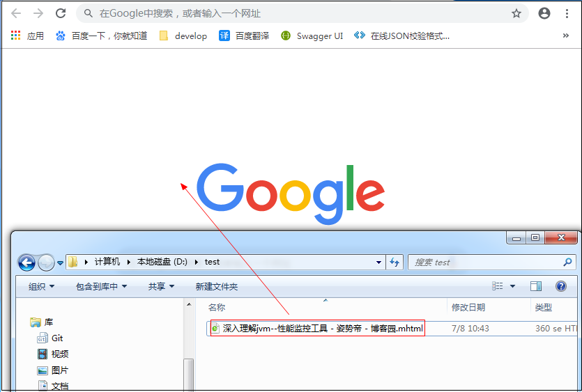Image resolution: width=582 pixels, height=392 pixels.
Task: Click the folder icon in Explorer's address bar
Action: point(73,262)
